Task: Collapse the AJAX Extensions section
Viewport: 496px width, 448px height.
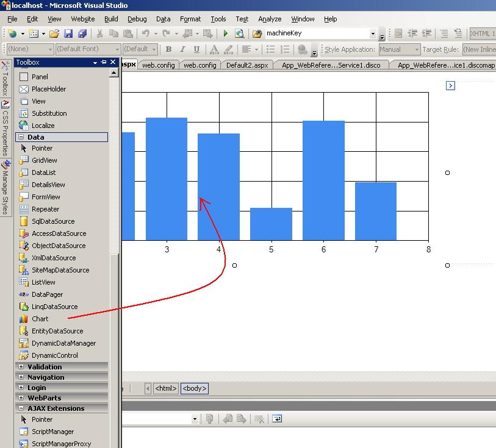Action: point(21,408)
